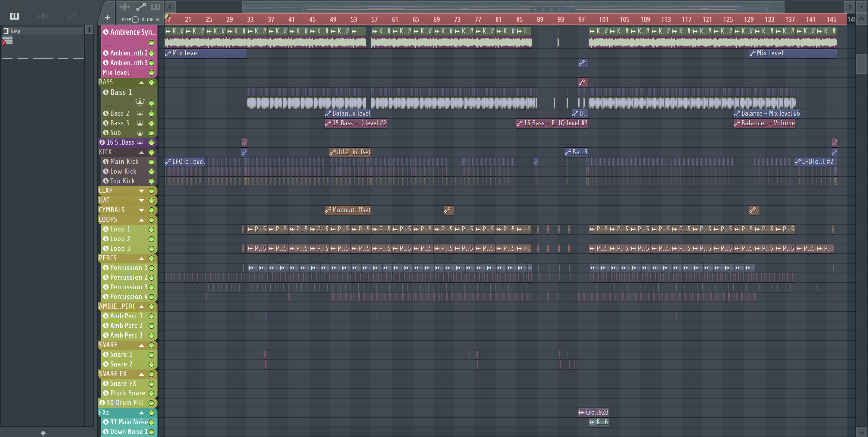Click the crown icon on Bass 3 track
This screenshot has width=868, height=437.
pos(140,123)
